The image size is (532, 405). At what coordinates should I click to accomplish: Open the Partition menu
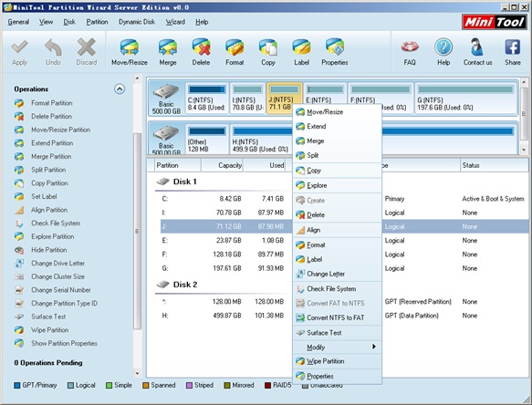tap(97, 22)
